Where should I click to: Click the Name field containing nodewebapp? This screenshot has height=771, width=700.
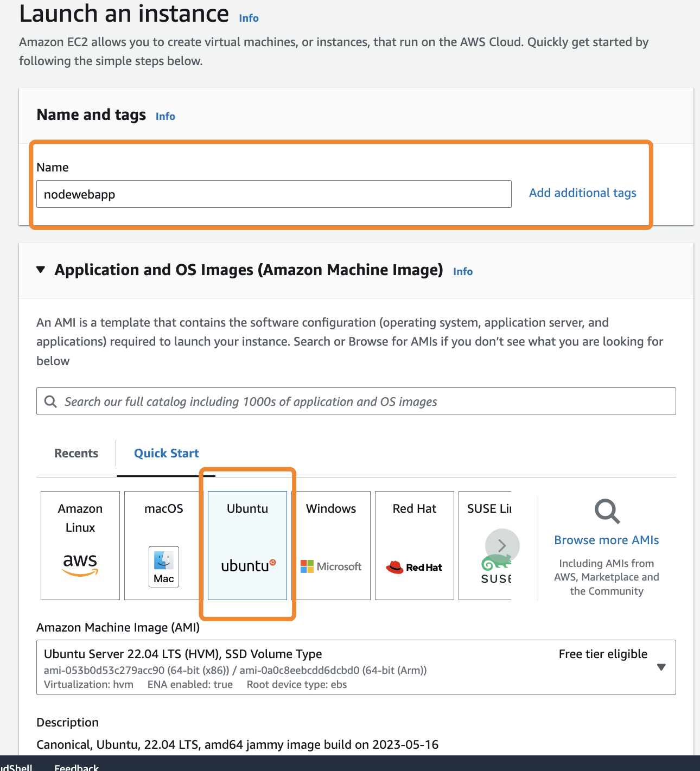(x=273, y=194)
